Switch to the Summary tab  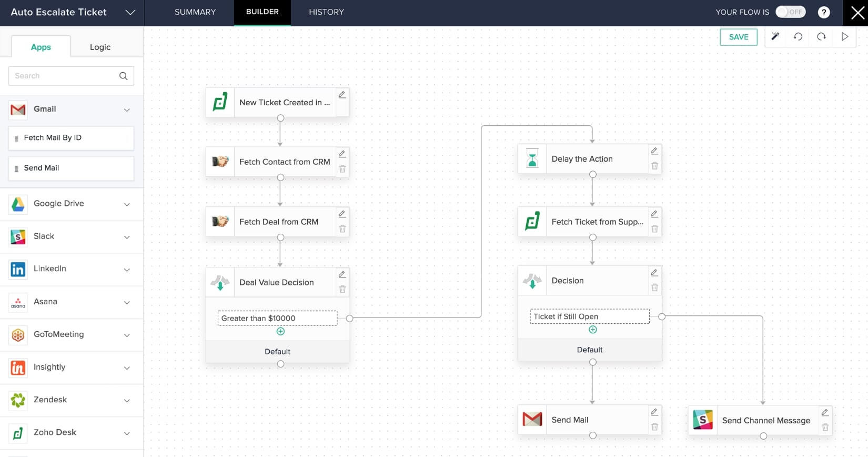(195, 12)
